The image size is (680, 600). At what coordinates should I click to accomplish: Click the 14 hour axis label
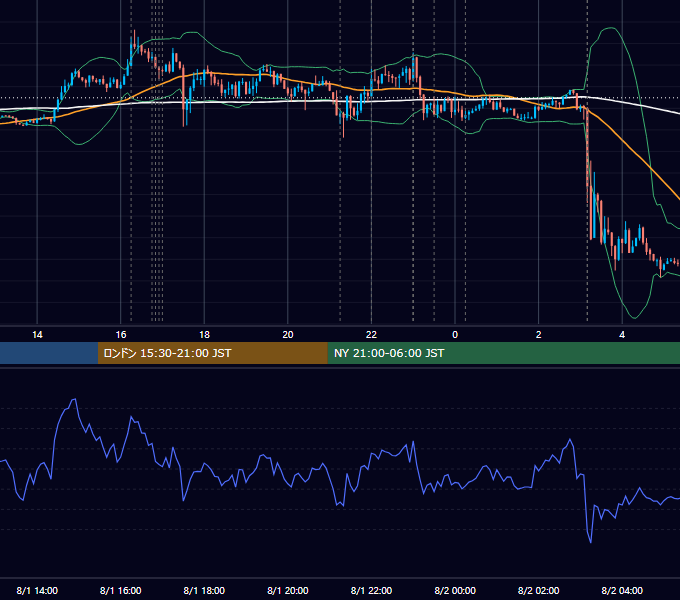tap(37, 335)
